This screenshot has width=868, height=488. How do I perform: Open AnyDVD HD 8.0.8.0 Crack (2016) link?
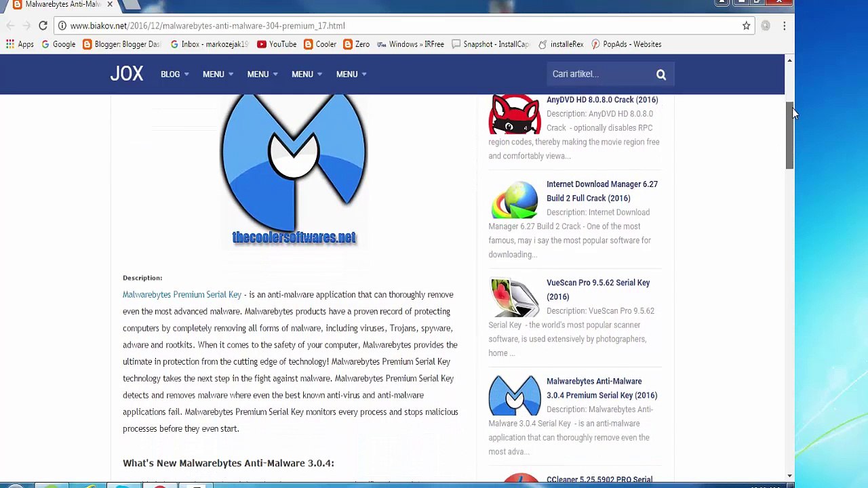click(x=602, y=100)
